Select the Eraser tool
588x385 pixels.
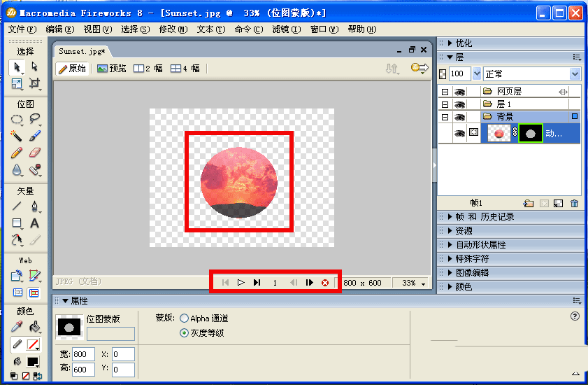(x=34, y=153)
